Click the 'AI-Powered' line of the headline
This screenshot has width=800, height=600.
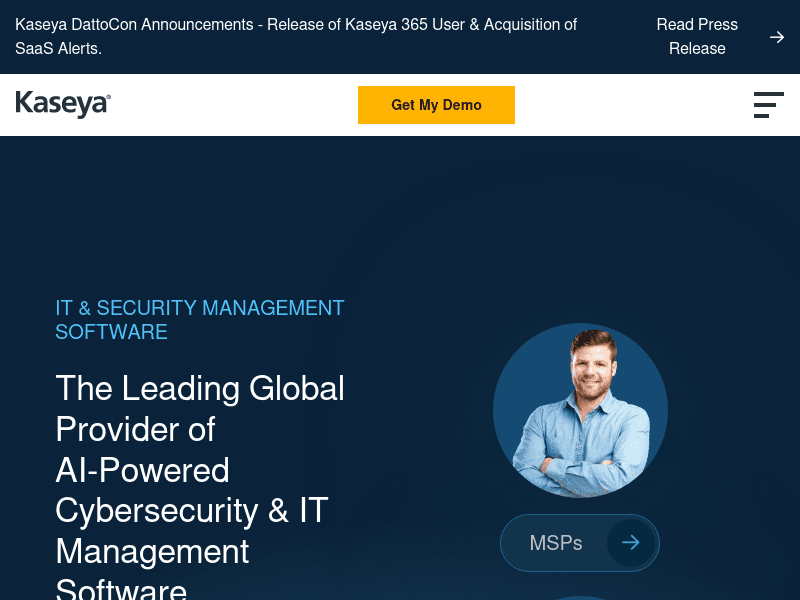pyautogui.click(x=142, y=469)
